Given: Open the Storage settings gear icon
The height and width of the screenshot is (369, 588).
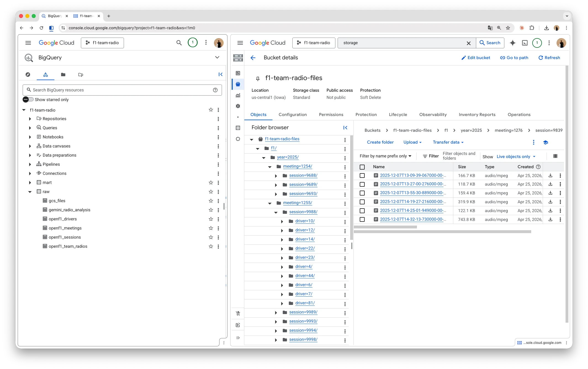Looking at the screenshot, I should coord(238,106).
